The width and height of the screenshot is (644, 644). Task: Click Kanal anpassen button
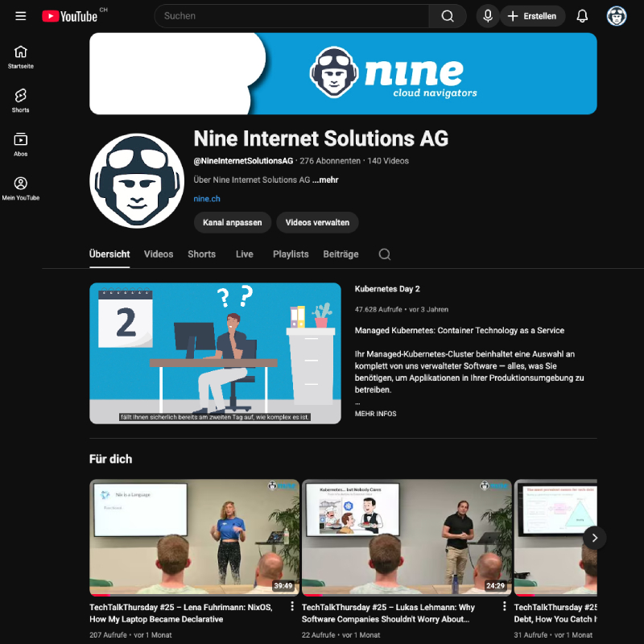233,222
